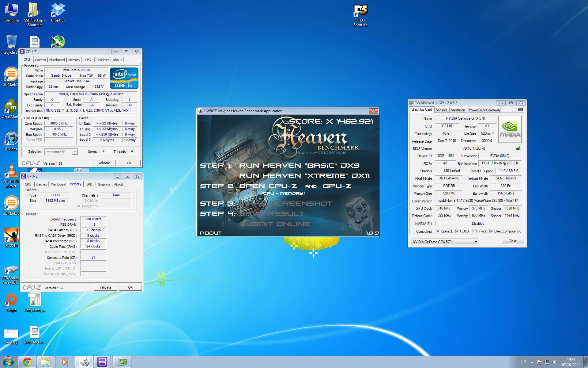The width and height of the screenshot is (588, 368).
Task: Click SUBMIT ONLINE in Heaven benchmark
Action: pos(275,224)
